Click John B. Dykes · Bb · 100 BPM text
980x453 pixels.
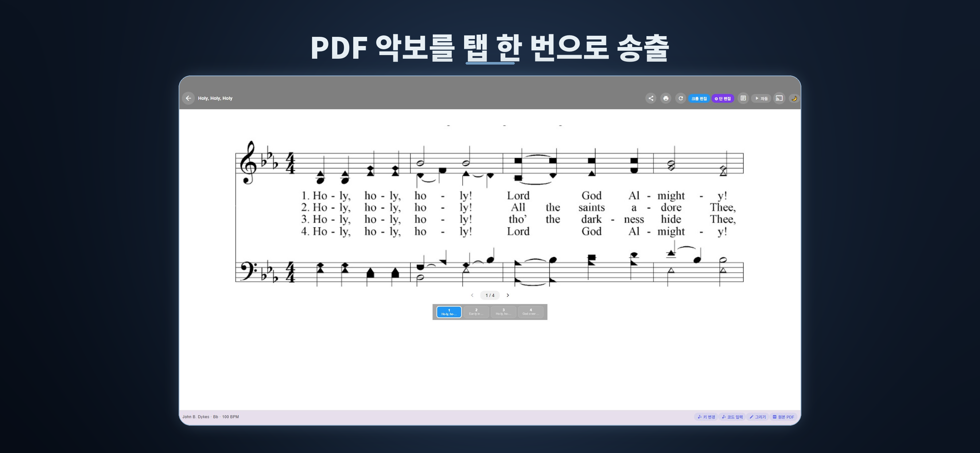211,417
